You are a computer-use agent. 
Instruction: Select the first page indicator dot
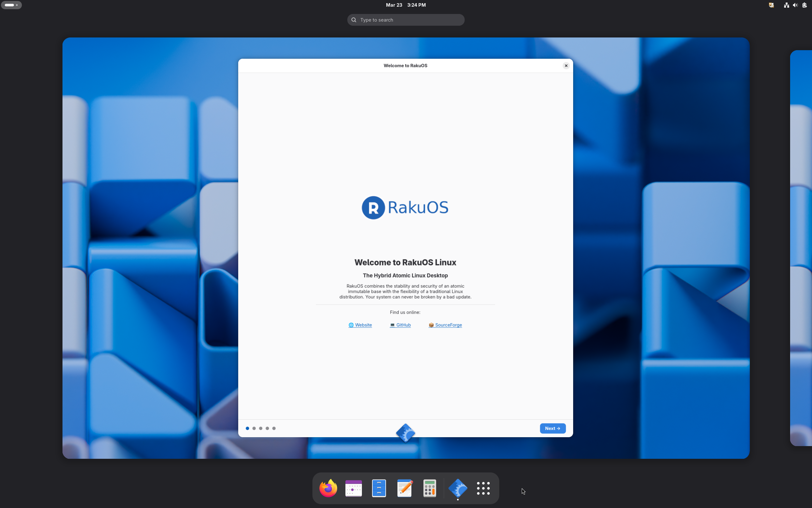(247, 428)
